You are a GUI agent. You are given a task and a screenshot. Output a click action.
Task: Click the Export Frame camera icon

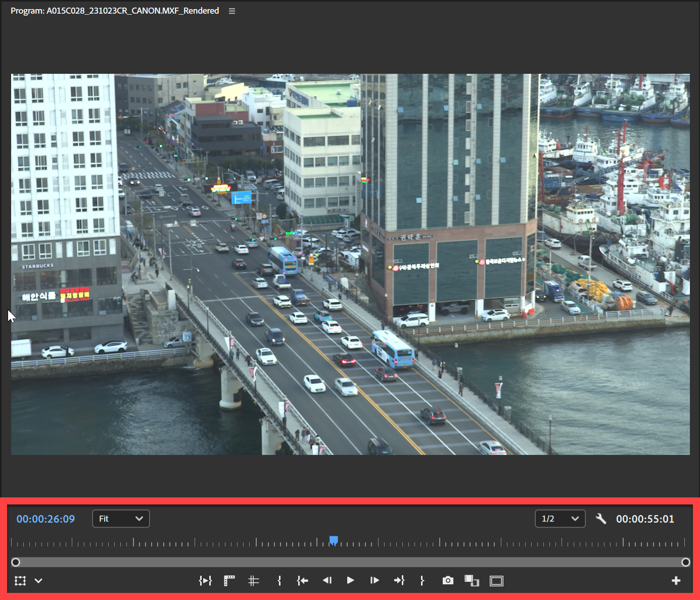point(448,580)
